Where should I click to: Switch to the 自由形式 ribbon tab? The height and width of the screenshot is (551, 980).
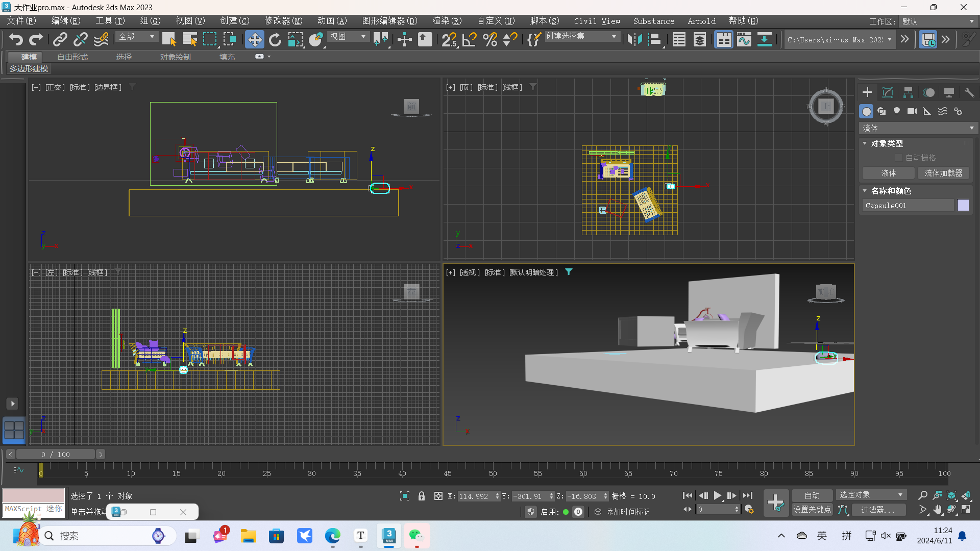tap(72, 57)
